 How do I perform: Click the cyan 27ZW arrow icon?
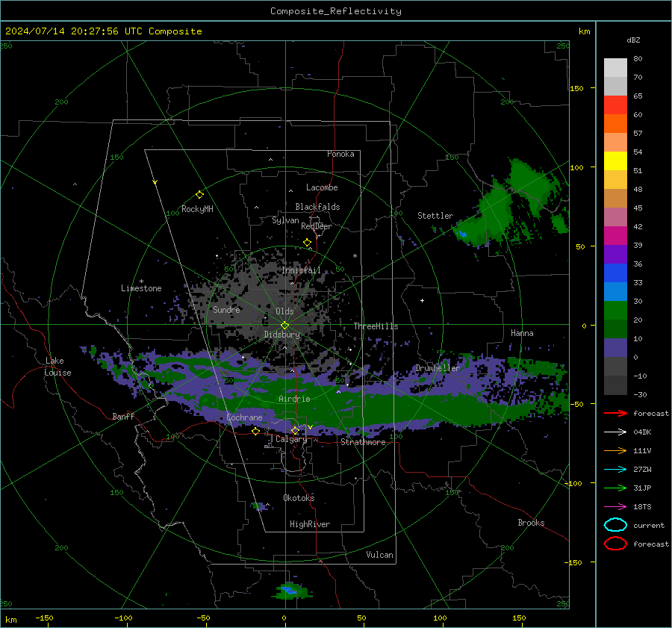[x=615, y=470]
